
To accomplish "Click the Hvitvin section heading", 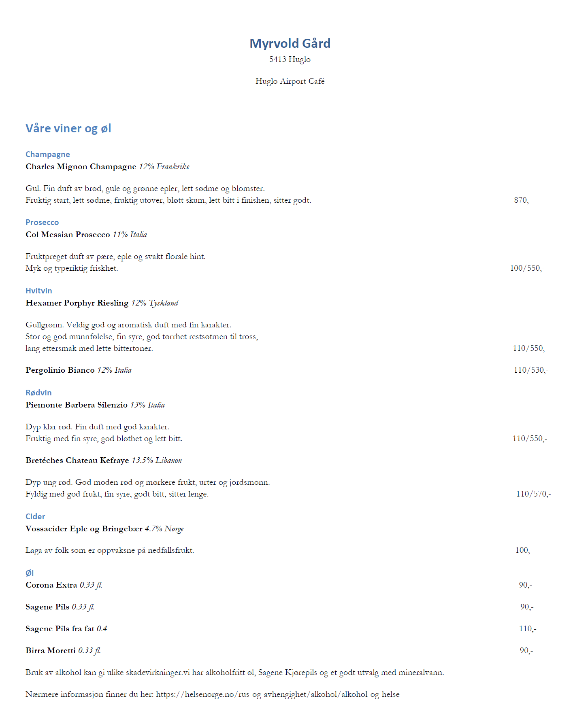I will click(38, 291).
